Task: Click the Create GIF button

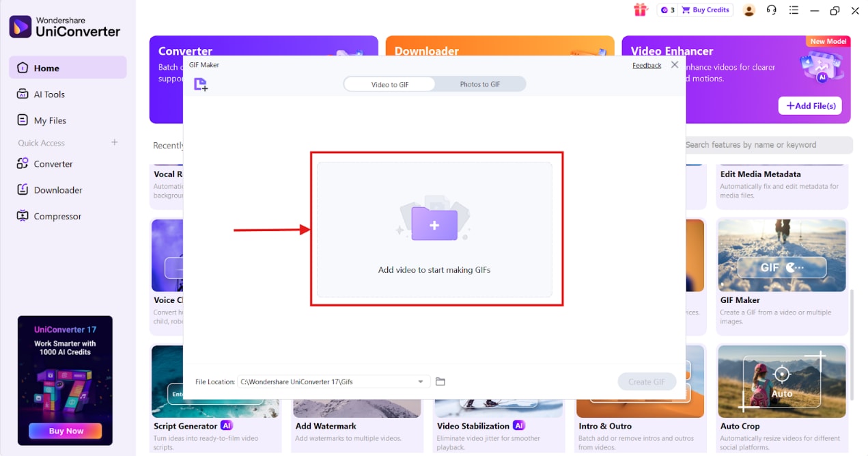Action: [x=647, y=381]
